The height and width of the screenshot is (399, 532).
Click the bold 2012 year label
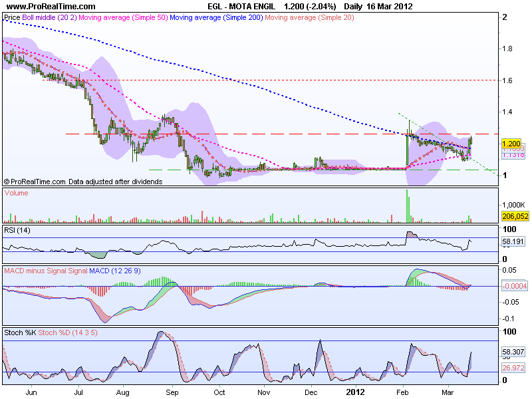click(355, 392)
